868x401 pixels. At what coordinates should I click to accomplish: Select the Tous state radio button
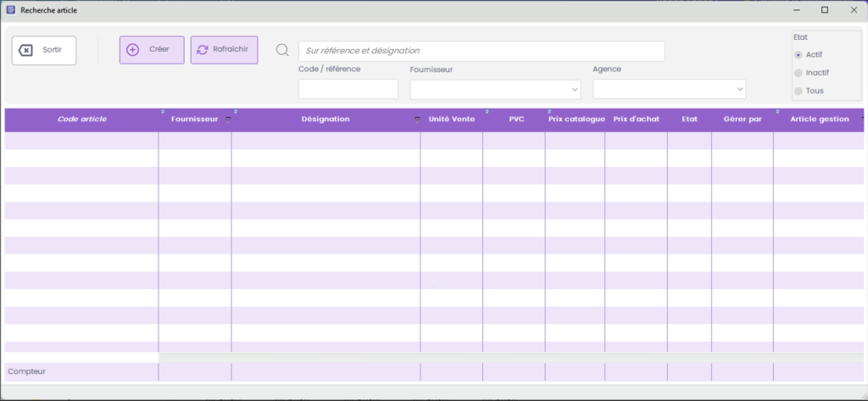tap(798, 91)
